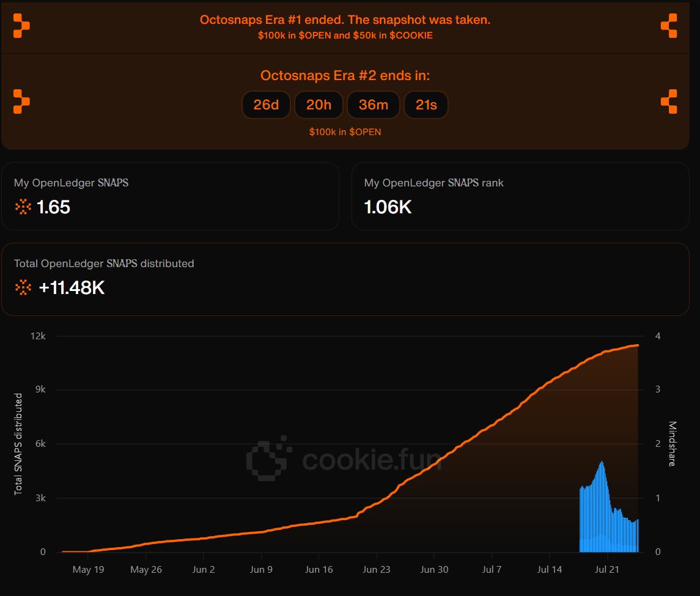Click the 3k y-axis label
The height and width of the screenshot is (596, 700).
pos(40,498)
